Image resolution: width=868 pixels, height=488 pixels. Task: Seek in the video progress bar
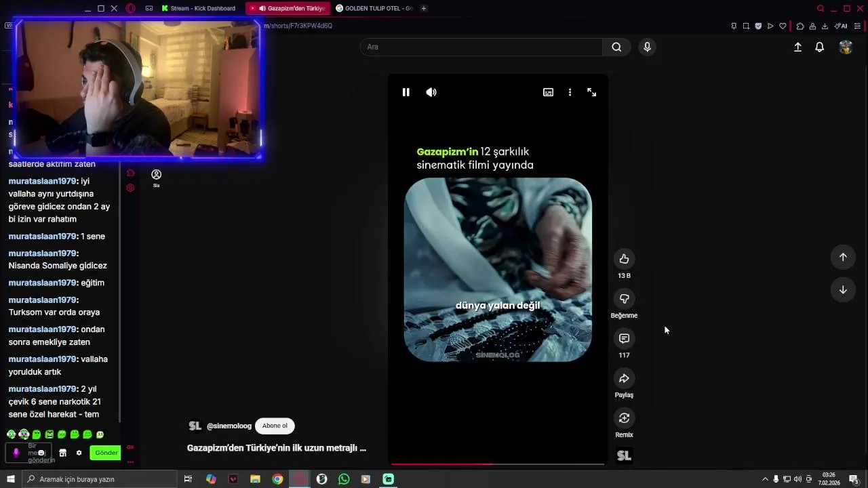[497, 464]
